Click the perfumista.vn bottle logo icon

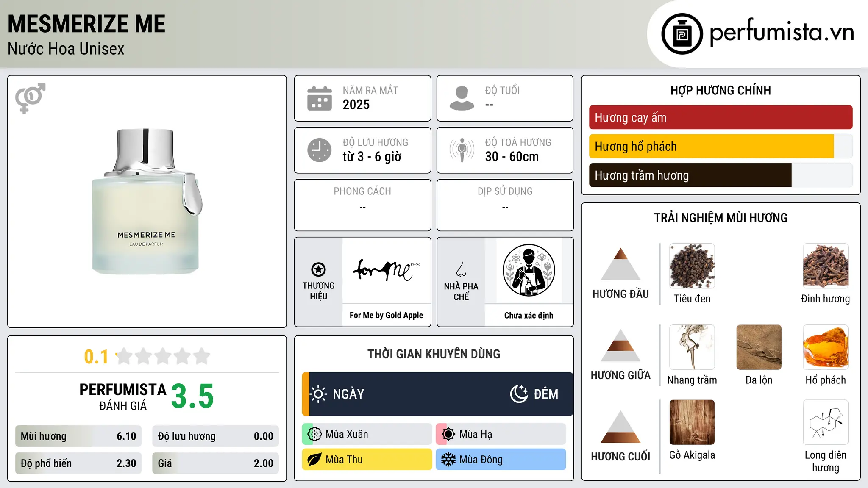(x=682, y=33)
